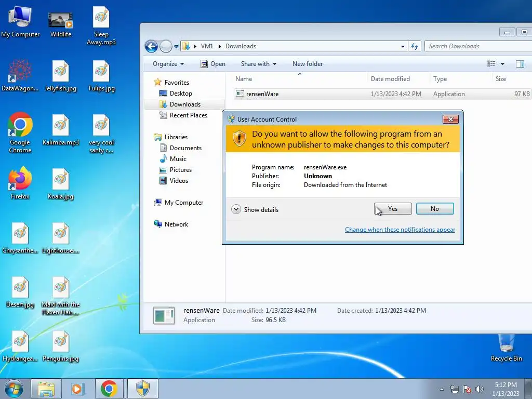This screenshot has width=532, height=399.
Task: Click the Open toolbar button
Action: pos(212,64)
